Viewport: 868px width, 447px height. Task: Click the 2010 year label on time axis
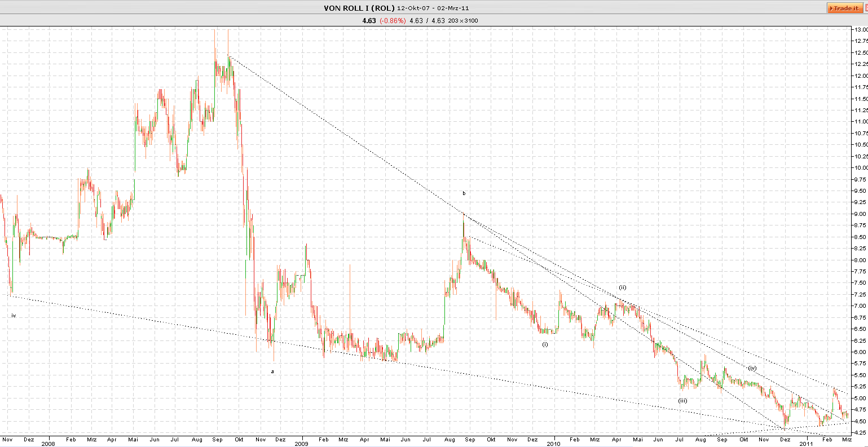click(x=554, y=444)
